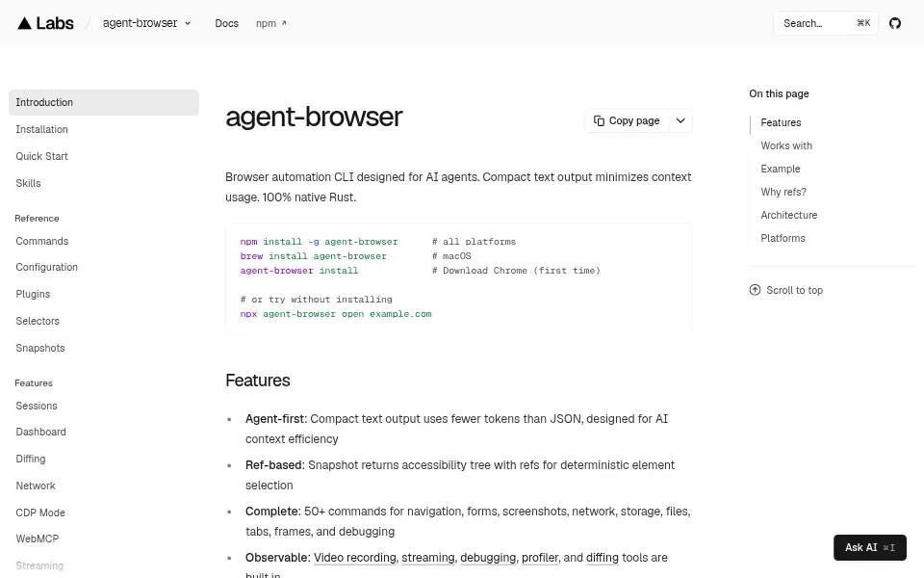Image resolution: width=924 pixels, height=578 pixels.
Task: Open the CDP Mode page
Action: (x=40, y=512)
